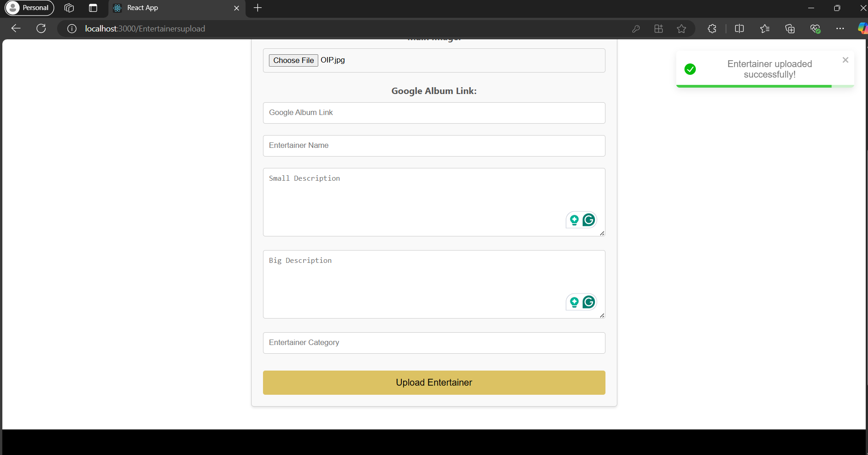
Task: Open Settings and more ellipsis menu
Action: pos(840,29)
